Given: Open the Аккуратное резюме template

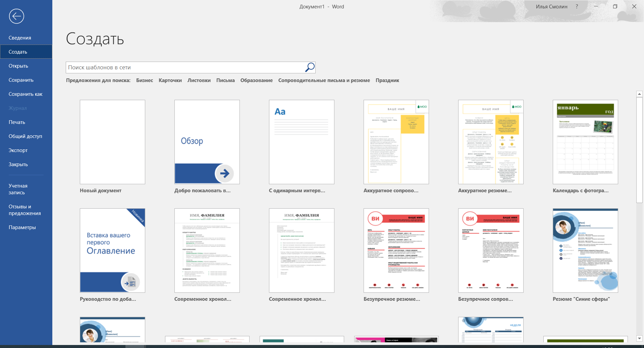Looking at the screenshot, I should (490, 142).
